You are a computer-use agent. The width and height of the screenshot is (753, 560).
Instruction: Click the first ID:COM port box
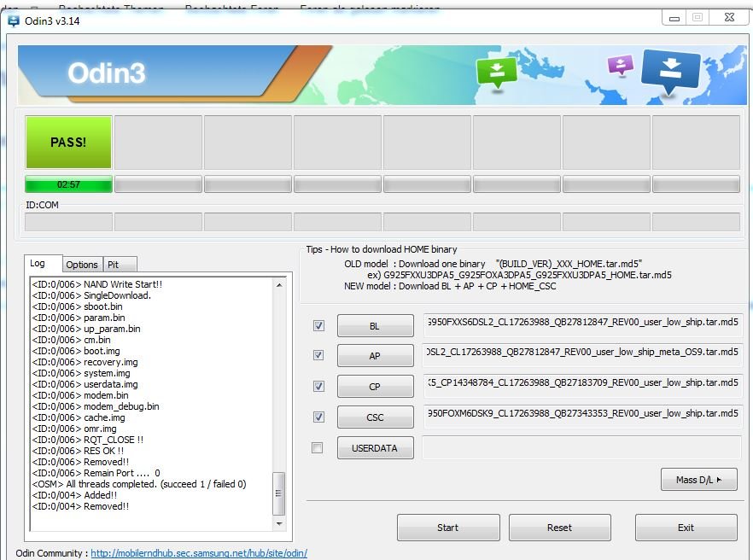coord(68,222)
